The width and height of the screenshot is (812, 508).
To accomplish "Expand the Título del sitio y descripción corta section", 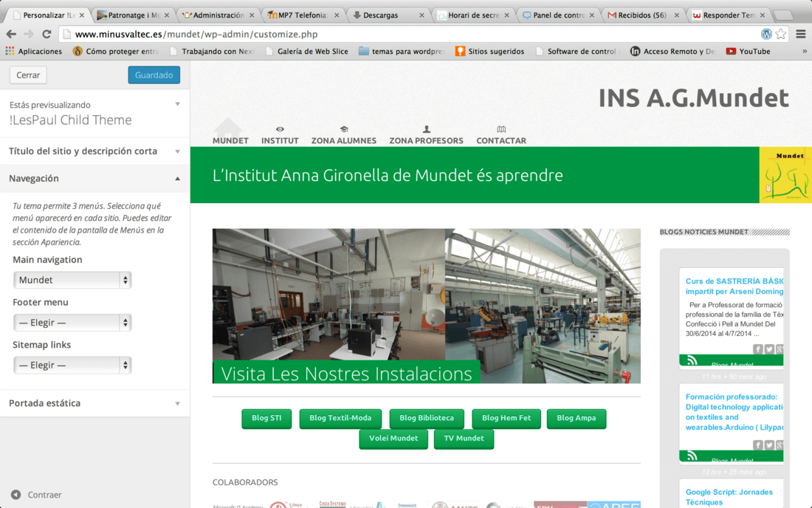I will coord(94,151).
